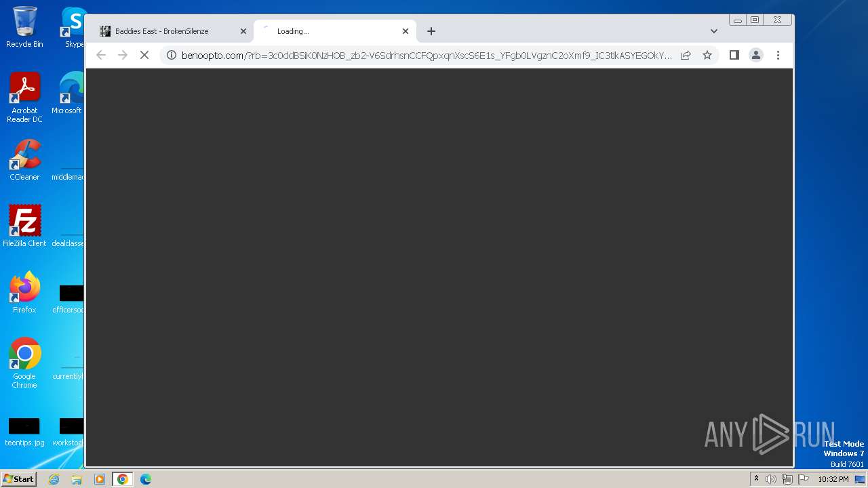Viewport: 868px width, 488px height.
Task: View site information icon in address bar
Action: click(172, 55)
